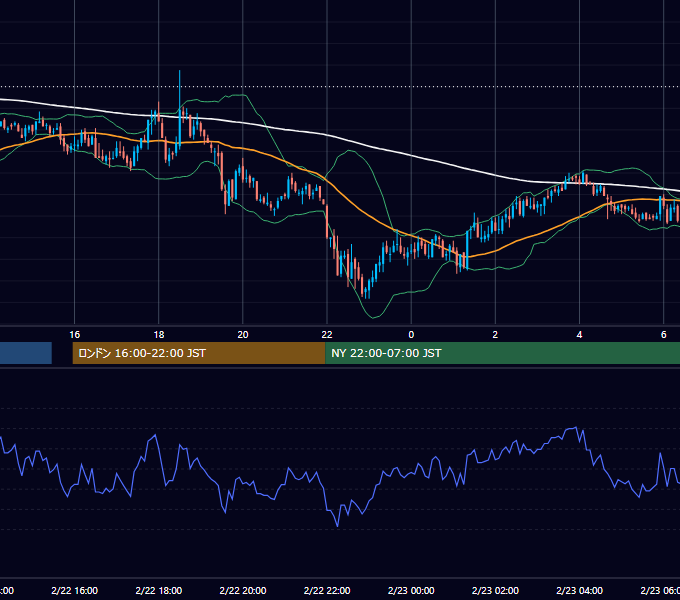
Task: Click the 2/22 16:00 date label
Action: pos(75,590)
